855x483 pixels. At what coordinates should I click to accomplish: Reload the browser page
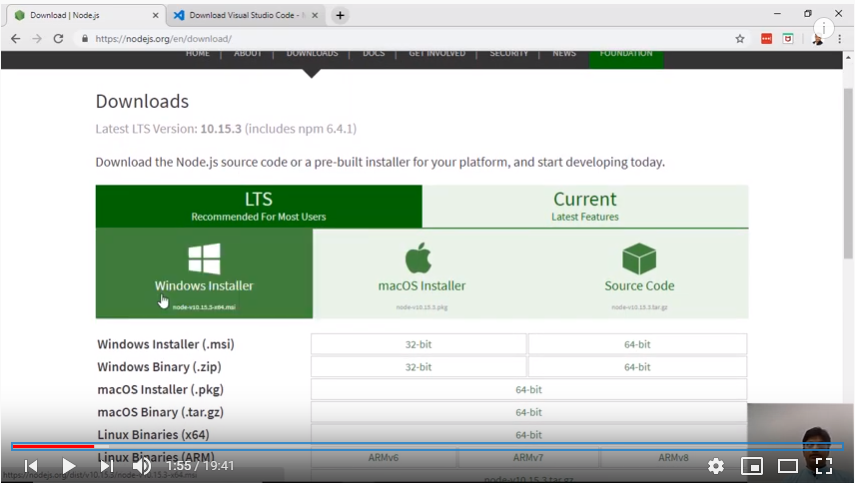click(x=59, y=39)
